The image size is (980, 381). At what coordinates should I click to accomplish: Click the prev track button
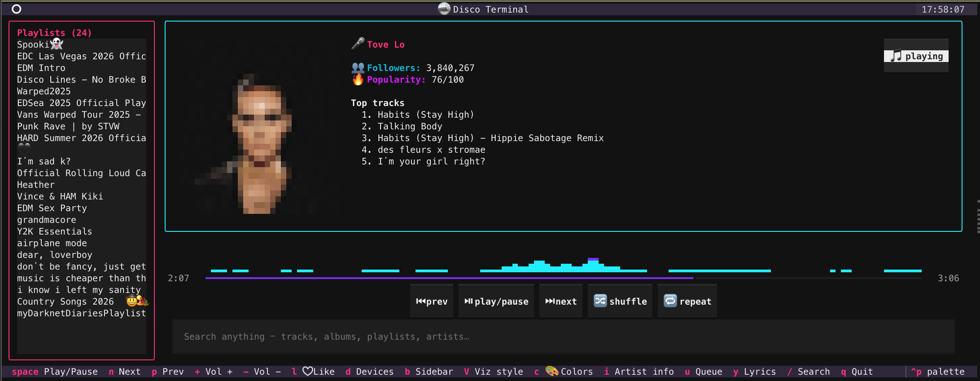431,301
